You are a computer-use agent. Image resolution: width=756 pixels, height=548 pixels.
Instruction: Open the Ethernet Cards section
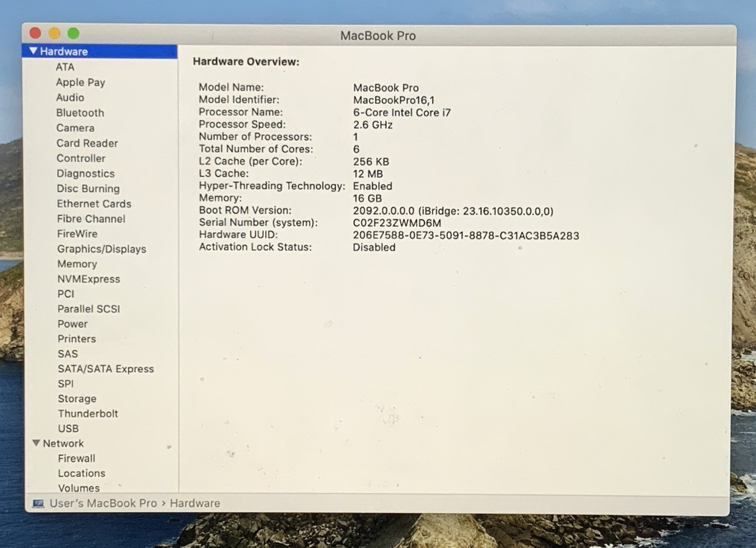pos(94,204)
